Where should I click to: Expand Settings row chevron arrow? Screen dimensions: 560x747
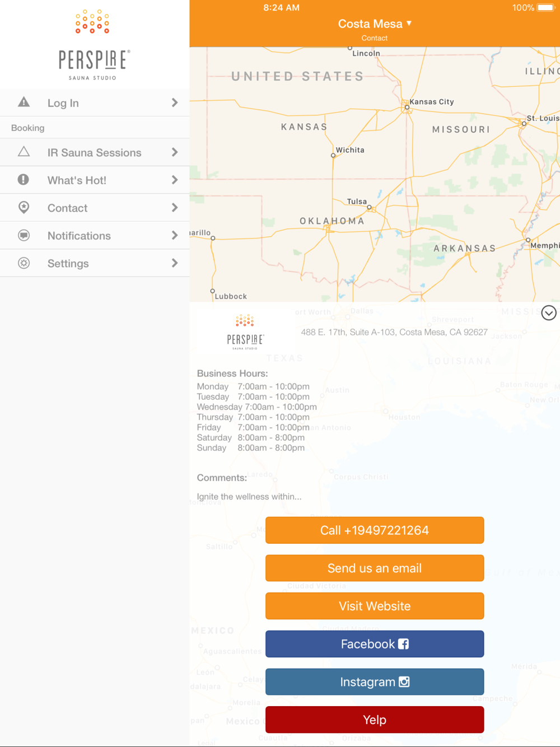pos(175,263)
